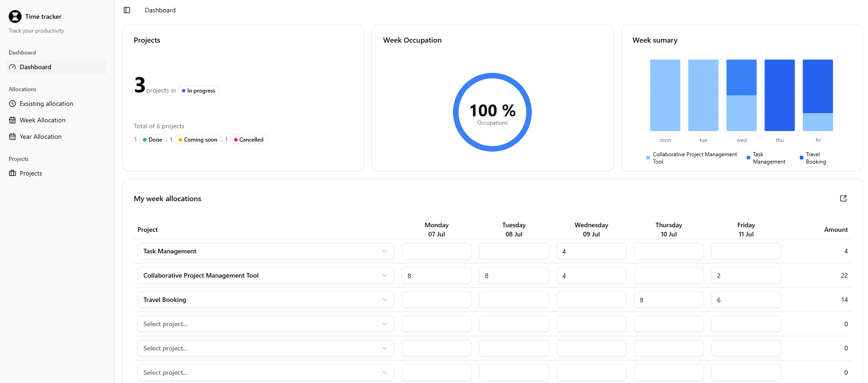Image resolution: width=868 pixels, height=383 pixels.
Task: Click Travel Booking Monday hours field
Action: click(437, 300)
